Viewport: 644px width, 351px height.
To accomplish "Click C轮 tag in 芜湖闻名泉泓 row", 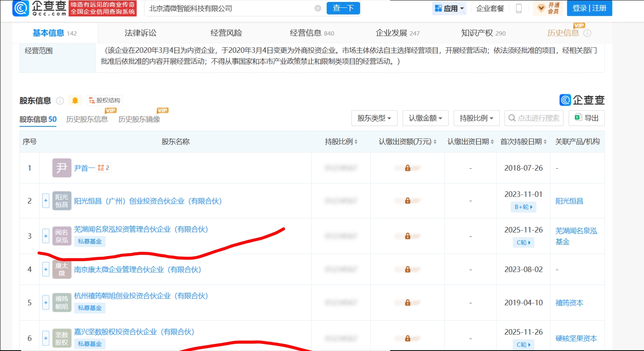I will click(523, 243).
